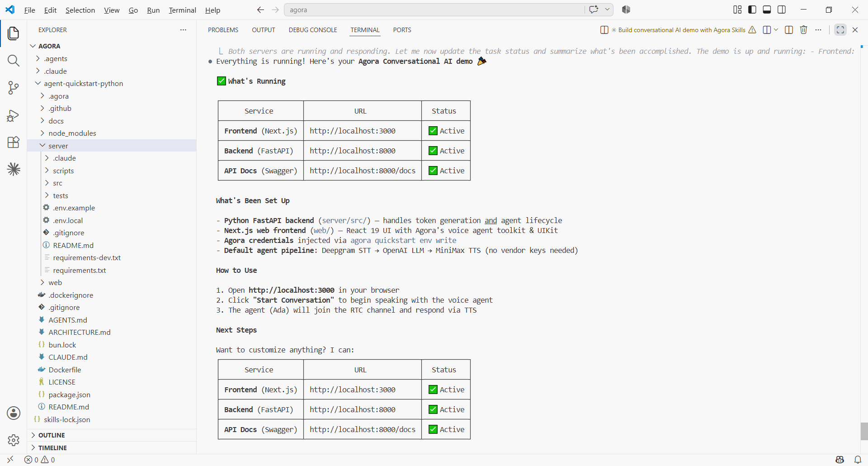The width and height of the screenshot is (868, 466).
Task: Open the Explorer view in activity bar
Action: 14,33
